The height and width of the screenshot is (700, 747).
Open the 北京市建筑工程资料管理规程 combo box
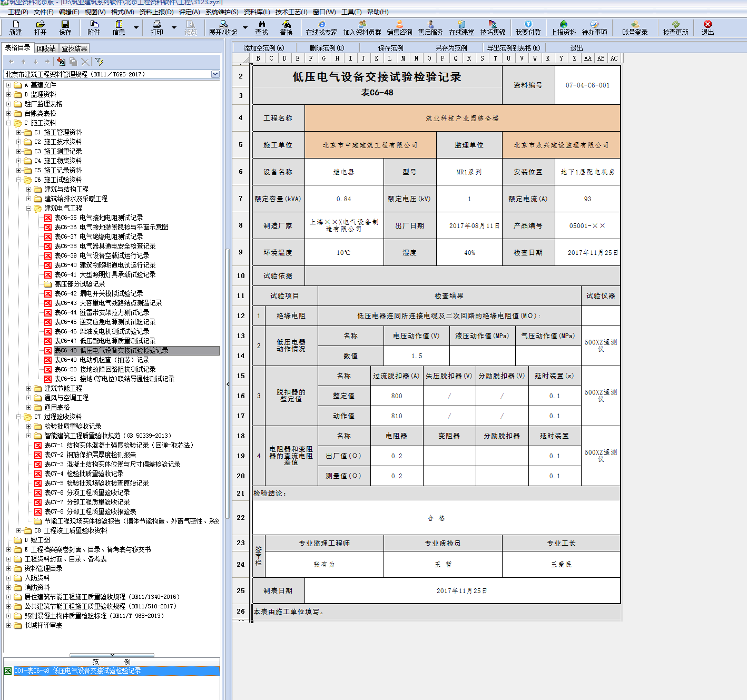111,74
